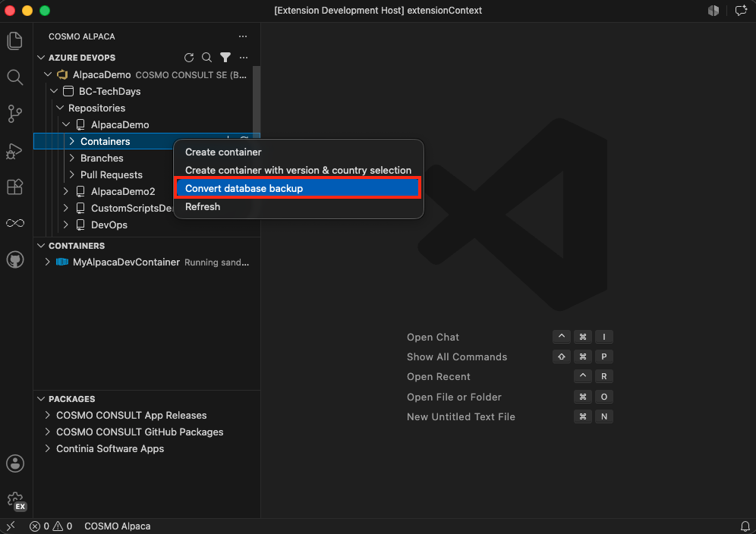This screenshot has height=534, width=756.
Task: Collapse the BC-TechDays project node
Action: click(54, 91)
